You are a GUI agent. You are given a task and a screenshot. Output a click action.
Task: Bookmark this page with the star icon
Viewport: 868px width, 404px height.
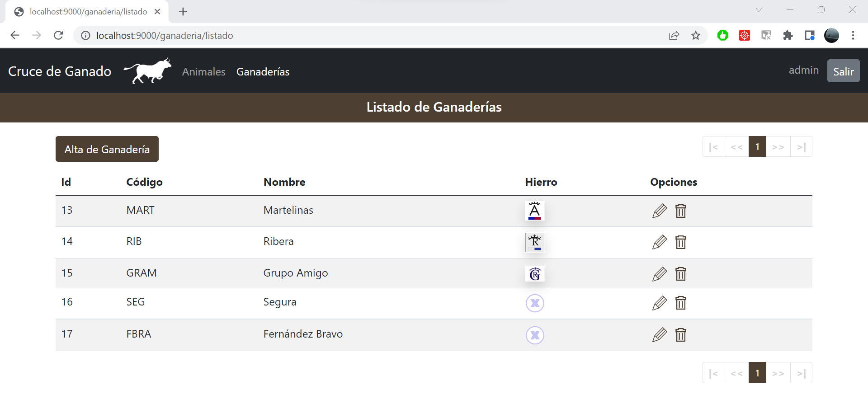click(695, 35)
